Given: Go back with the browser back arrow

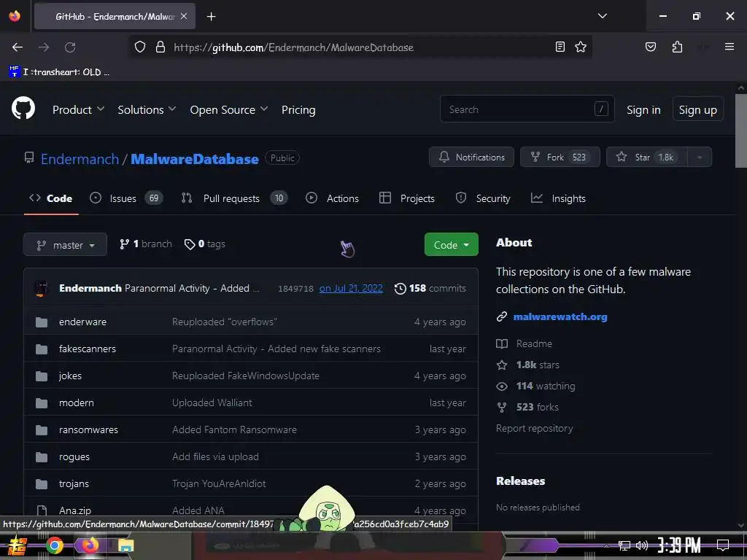Looking at the screenshot, I should point(18,47).
